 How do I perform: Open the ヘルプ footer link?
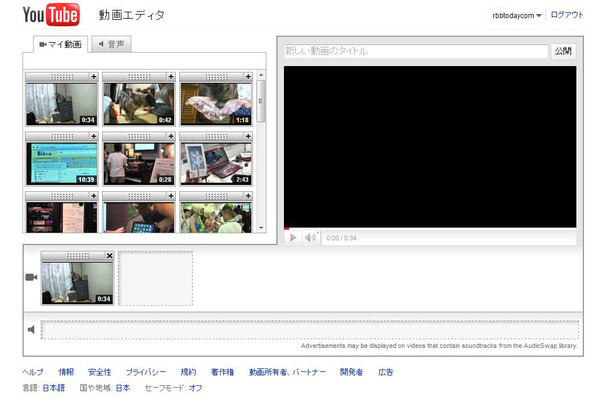(x=33, y=372)
